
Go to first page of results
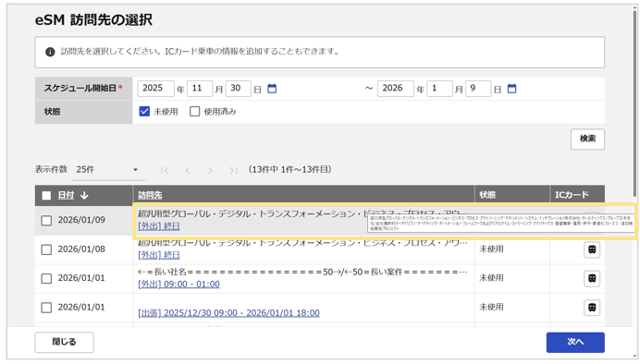165,170
